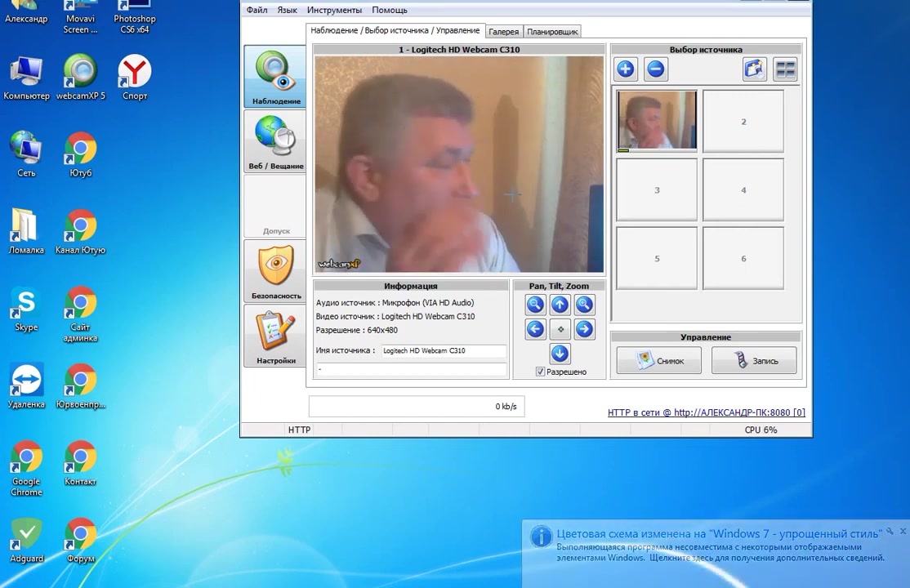
Task: Click the Видео источник Logitech text
Action: coord(395,316)
